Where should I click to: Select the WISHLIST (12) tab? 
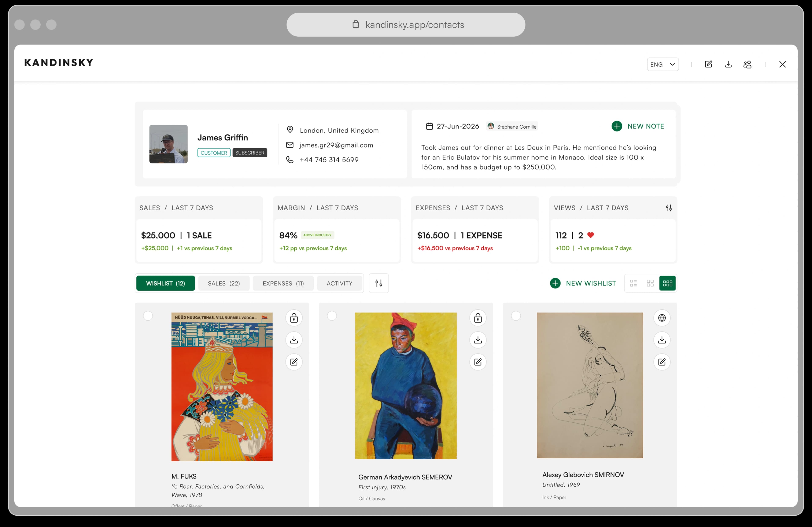(166, 283)
